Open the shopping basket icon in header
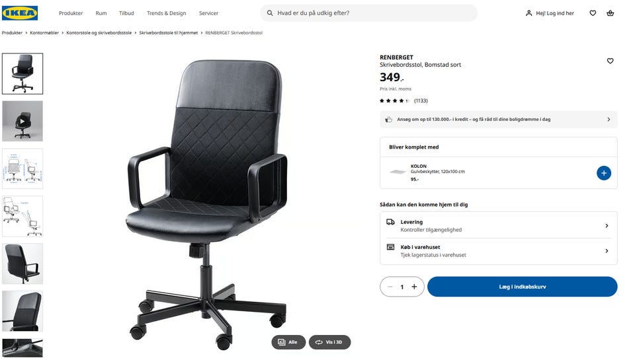The height and width of the screenshot is (364, 635). click(611, 13)
